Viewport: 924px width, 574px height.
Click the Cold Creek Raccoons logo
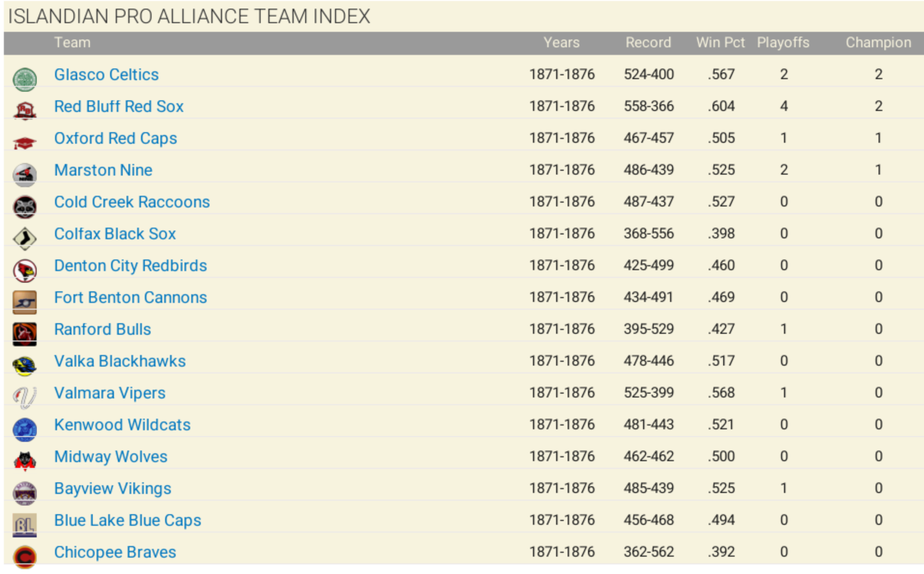[25, 206]
